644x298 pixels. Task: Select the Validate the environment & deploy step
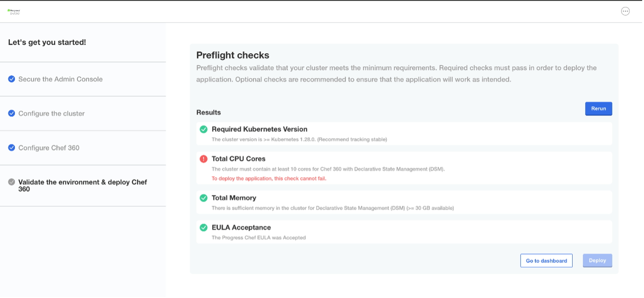(x=83, y=185)
